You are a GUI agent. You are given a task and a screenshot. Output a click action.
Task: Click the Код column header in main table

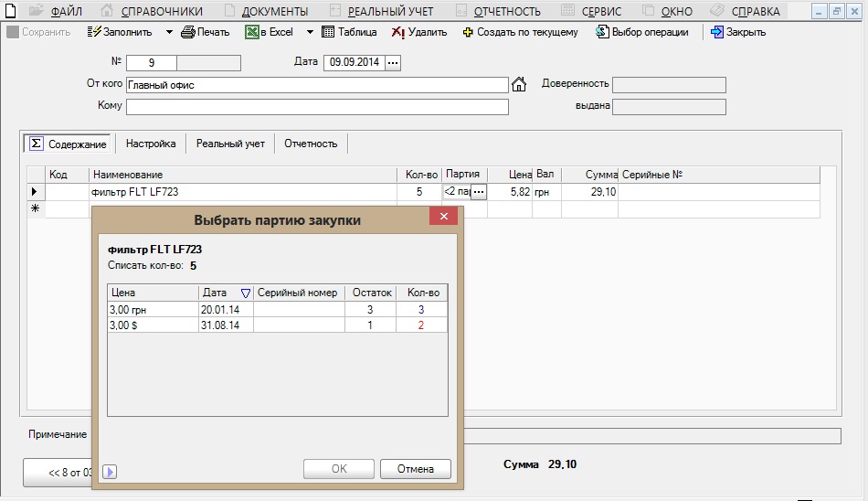click(x=67, y=175)
